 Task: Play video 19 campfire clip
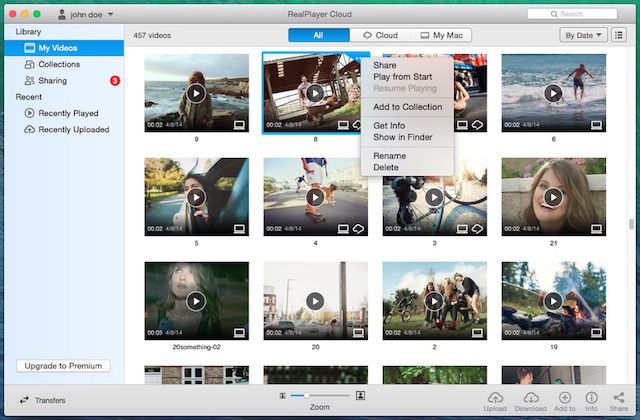[x=553, y=301]
